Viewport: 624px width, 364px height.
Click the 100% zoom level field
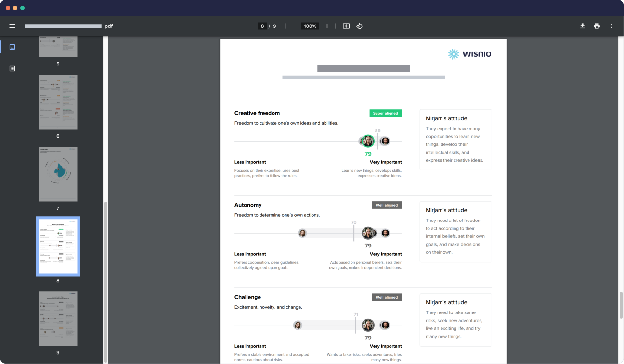(310, 26)
